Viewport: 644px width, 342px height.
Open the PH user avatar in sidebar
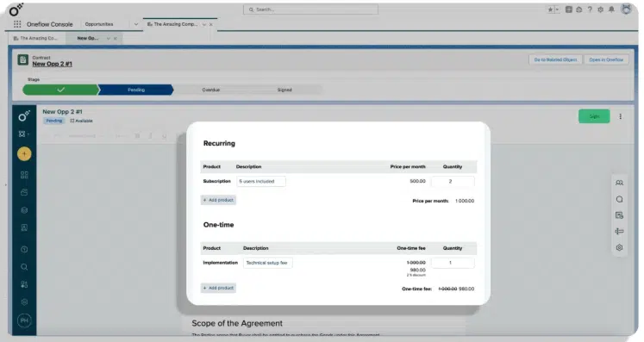(24, 320)
